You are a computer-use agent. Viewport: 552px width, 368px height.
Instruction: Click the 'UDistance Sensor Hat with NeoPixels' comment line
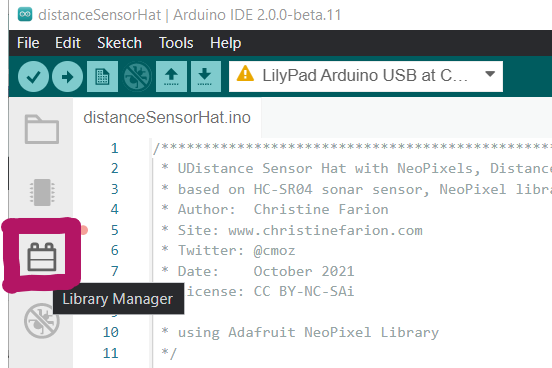tap(356, 168)
